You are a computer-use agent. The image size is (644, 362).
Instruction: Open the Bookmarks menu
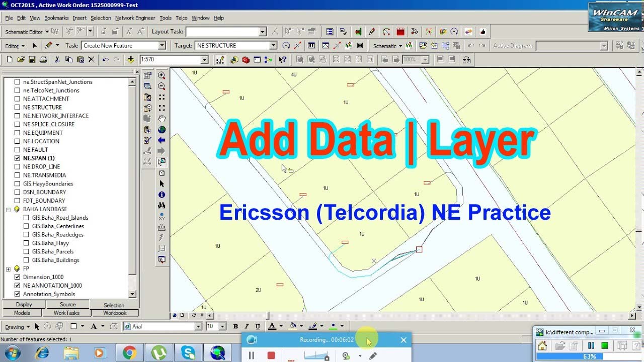(56, 18)
